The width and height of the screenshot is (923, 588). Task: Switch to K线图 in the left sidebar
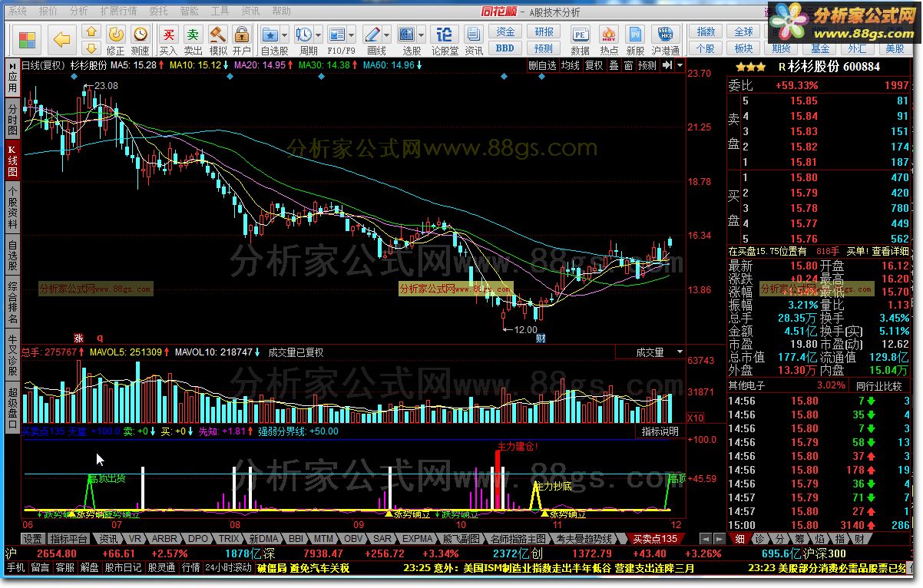[12, 160]
